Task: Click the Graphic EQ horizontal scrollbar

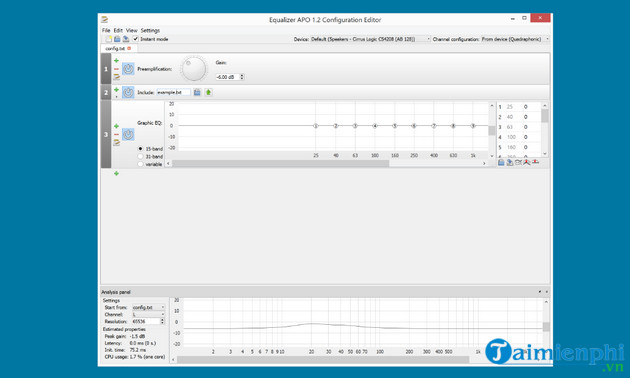Action: [x=280, y=163]
